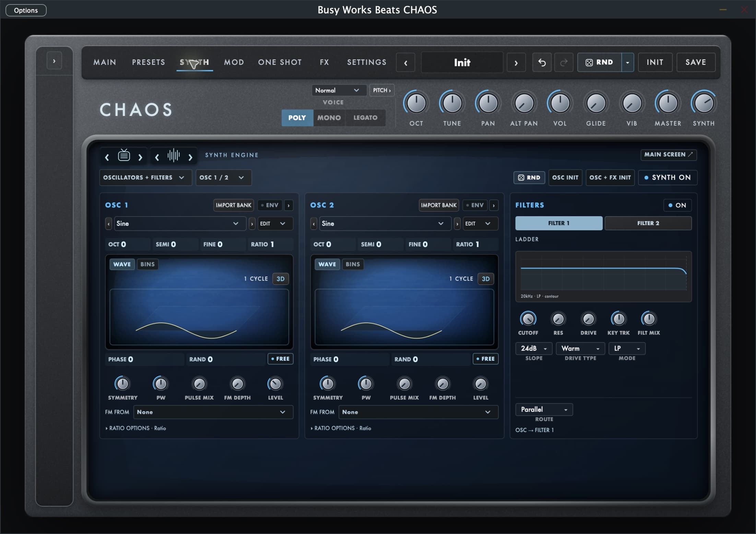Screen dimensions: 756x534
Task: Expand the left sidebar arrow
Action: tap(54, 61)
